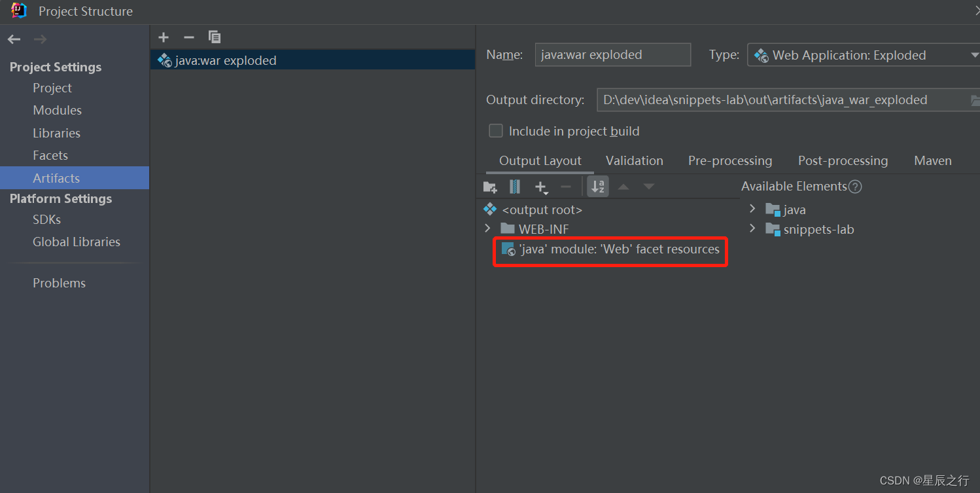Remove the selected artifact using minus icon

(x=189, y=37)
